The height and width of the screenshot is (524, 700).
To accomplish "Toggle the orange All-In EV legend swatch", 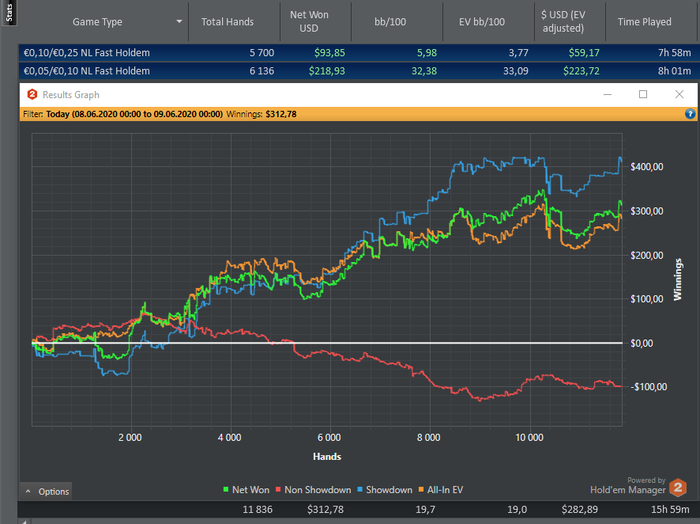I will pyautogui.click(x=421, y=490).
